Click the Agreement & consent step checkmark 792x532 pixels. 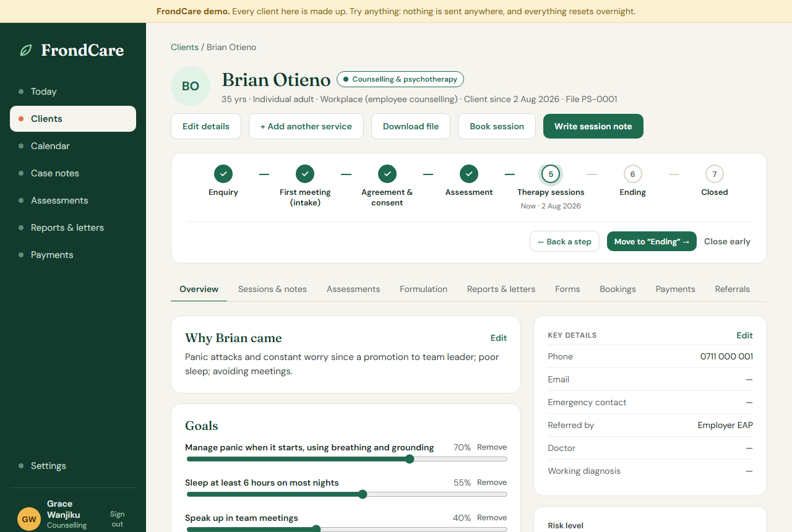[x=387, y=174]
